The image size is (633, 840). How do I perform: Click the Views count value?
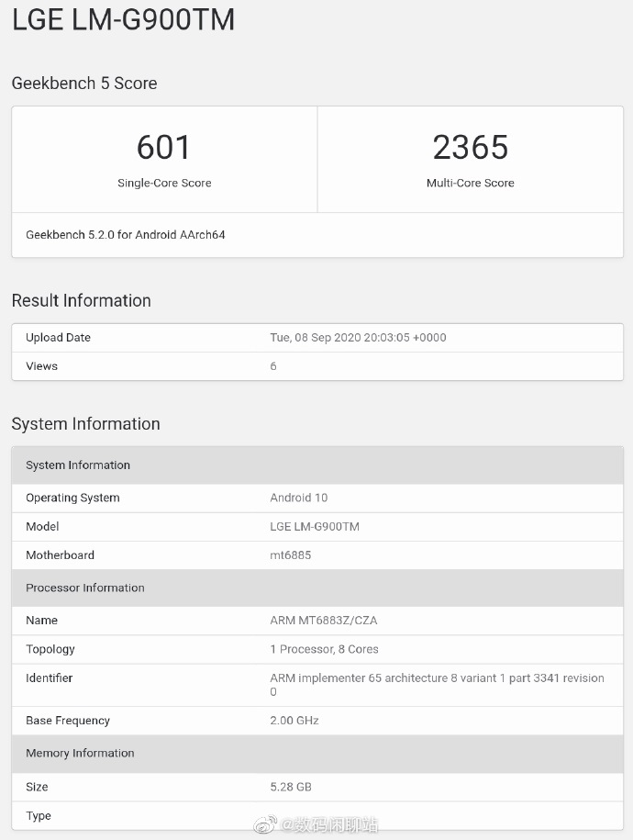tap(273, 366)
